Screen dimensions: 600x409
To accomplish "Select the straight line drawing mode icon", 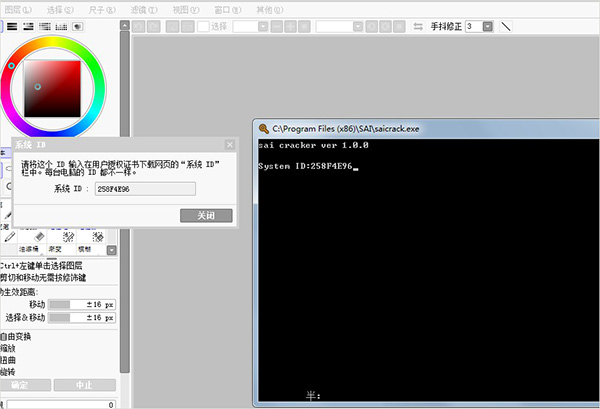I will [506, 25].
